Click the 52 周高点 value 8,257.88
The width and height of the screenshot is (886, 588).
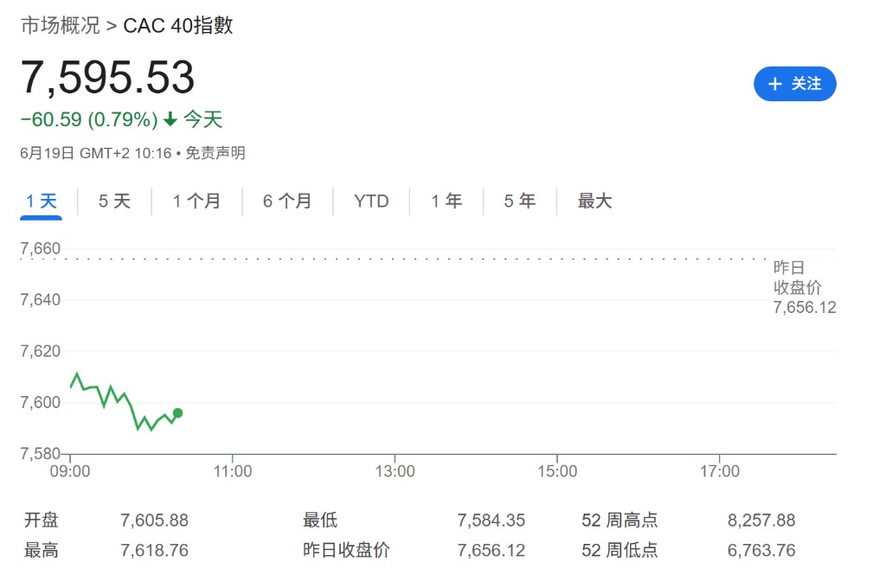pos(761,520)
